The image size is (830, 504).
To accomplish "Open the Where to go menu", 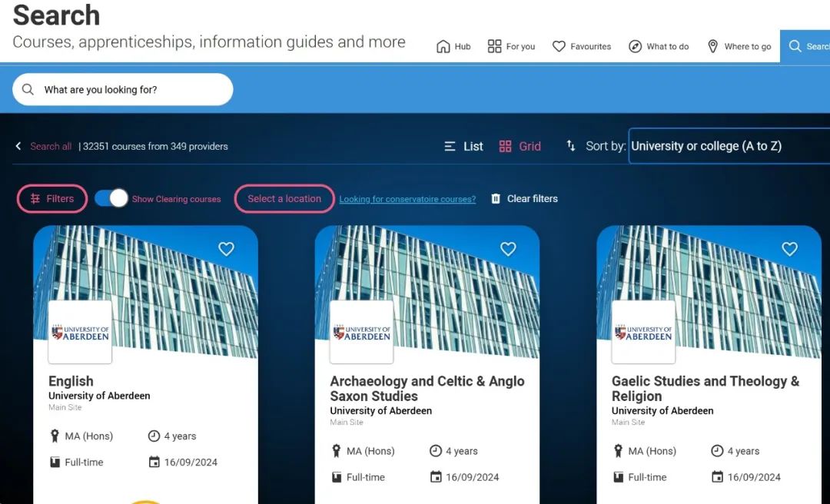I will pos(739,47).
